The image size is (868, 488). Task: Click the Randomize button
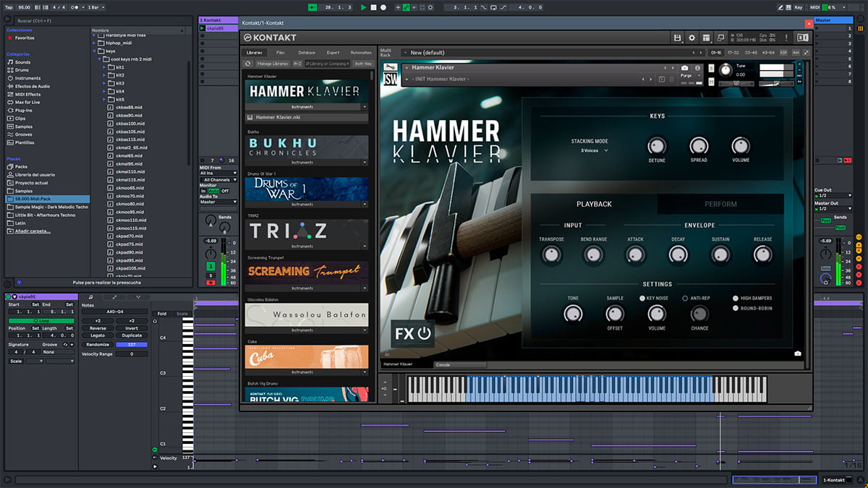(x=98, y=344)
